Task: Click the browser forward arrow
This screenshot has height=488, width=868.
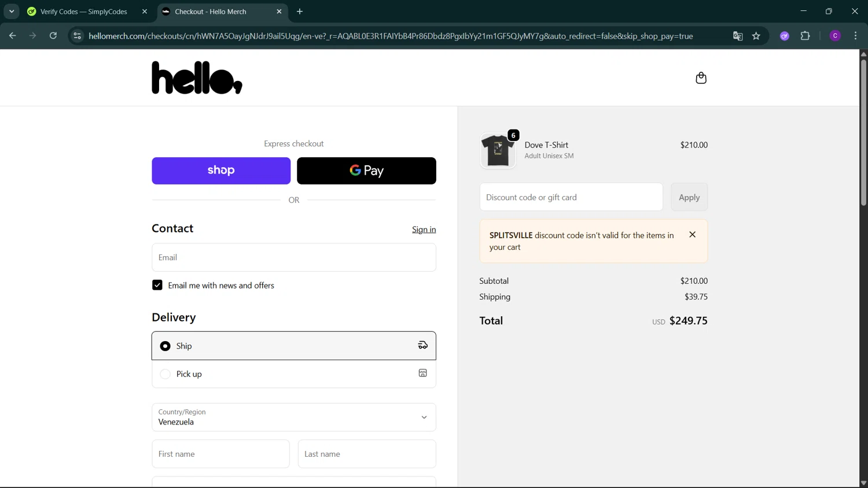Action: [x=32, y=36]
